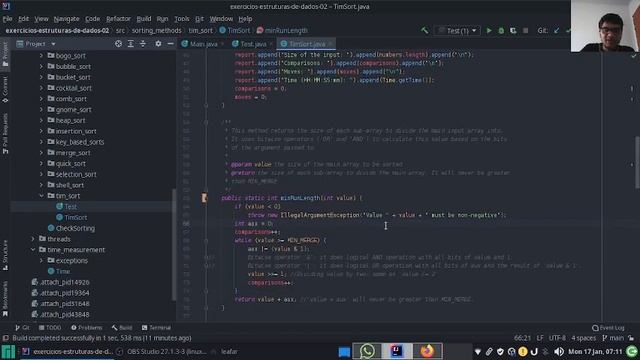Open the Manjaro application menu
This screenshot has width=640, height=360.
8,351
